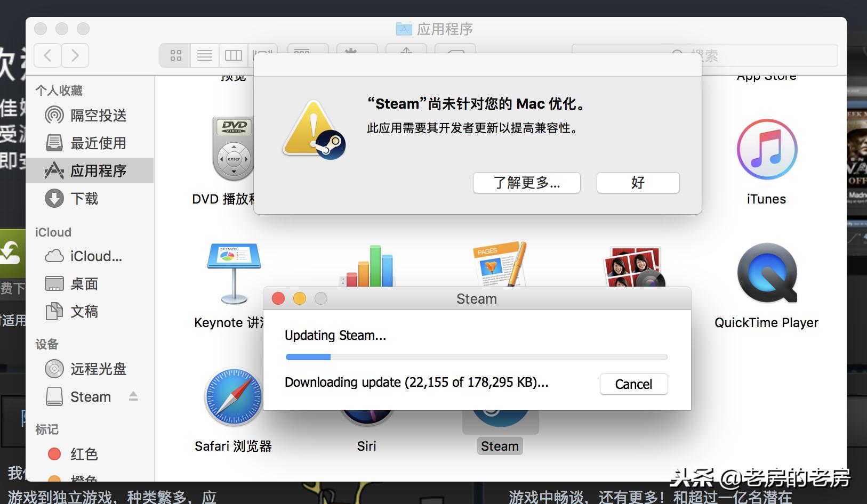
Task: Open the action gear menu
Action: pyautogui.click(x=357, y=53)
